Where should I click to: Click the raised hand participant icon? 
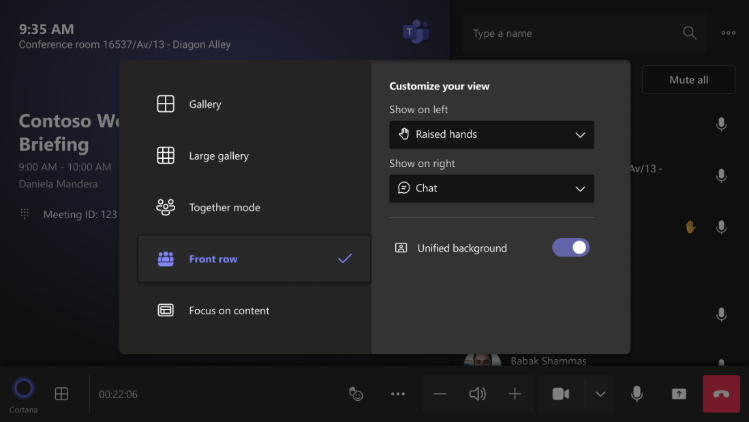point(690,227)
